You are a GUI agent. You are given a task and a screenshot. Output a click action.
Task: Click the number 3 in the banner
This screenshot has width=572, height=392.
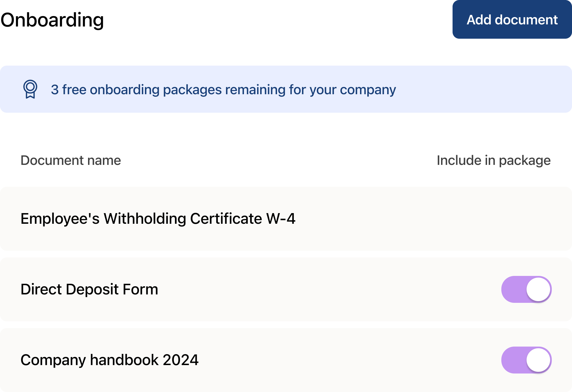pyautogui.click(x=55, y=90)
